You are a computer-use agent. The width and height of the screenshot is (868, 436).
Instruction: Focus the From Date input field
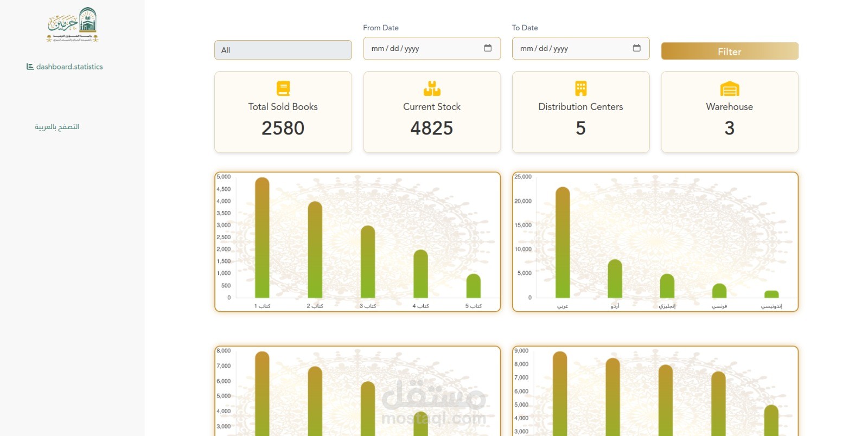(x=431, y=48)
